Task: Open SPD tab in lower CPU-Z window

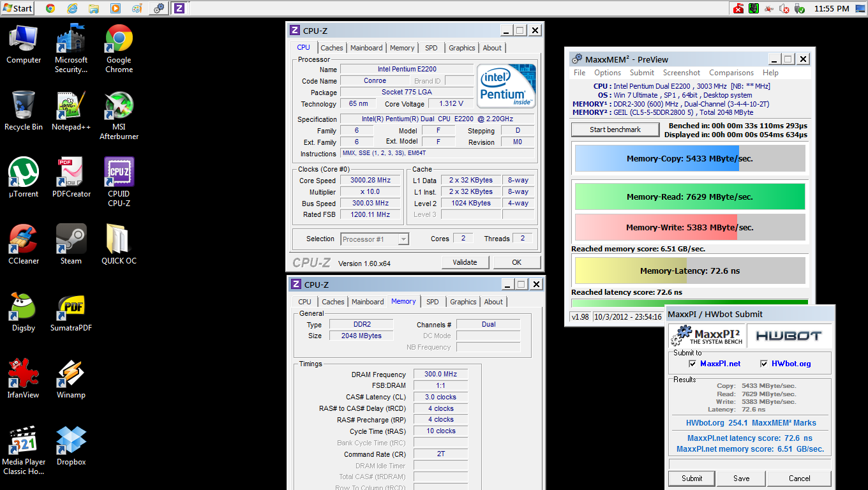Action: click(433, 302)
